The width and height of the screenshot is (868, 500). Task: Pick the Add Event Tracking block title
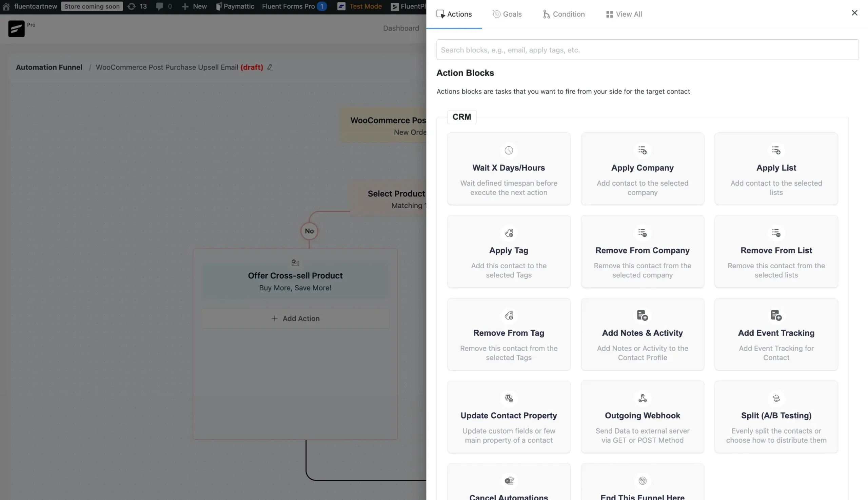tap(776, 333)
